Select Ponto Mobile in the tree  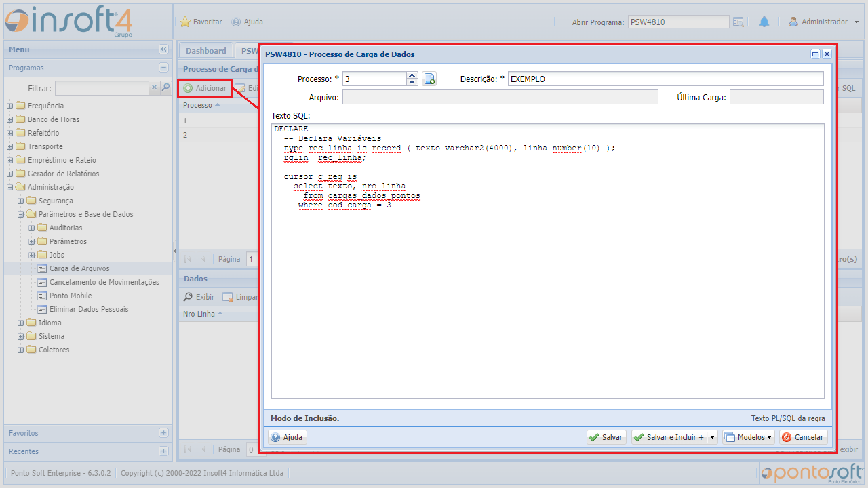tap(71, 296)
